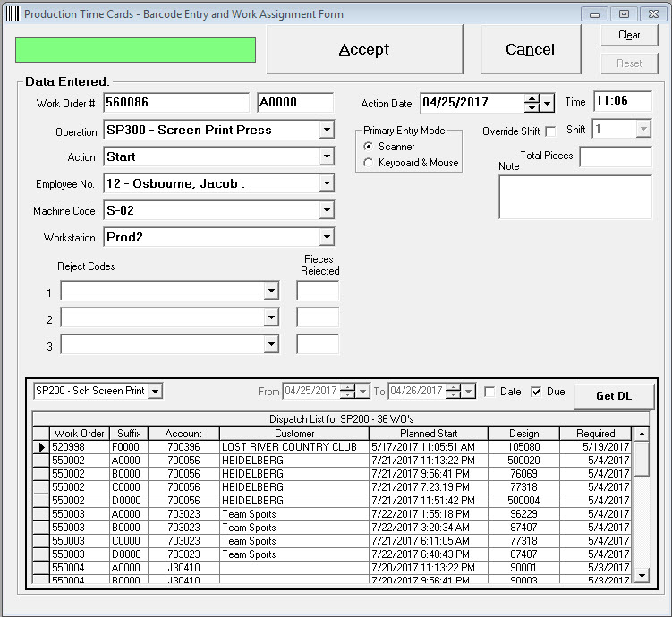Image resolution: width=672 pixels, height=617 pixels.
Task: Click the work order suffix field A0000
Action: pyautogui.click(x=295, y=103)
